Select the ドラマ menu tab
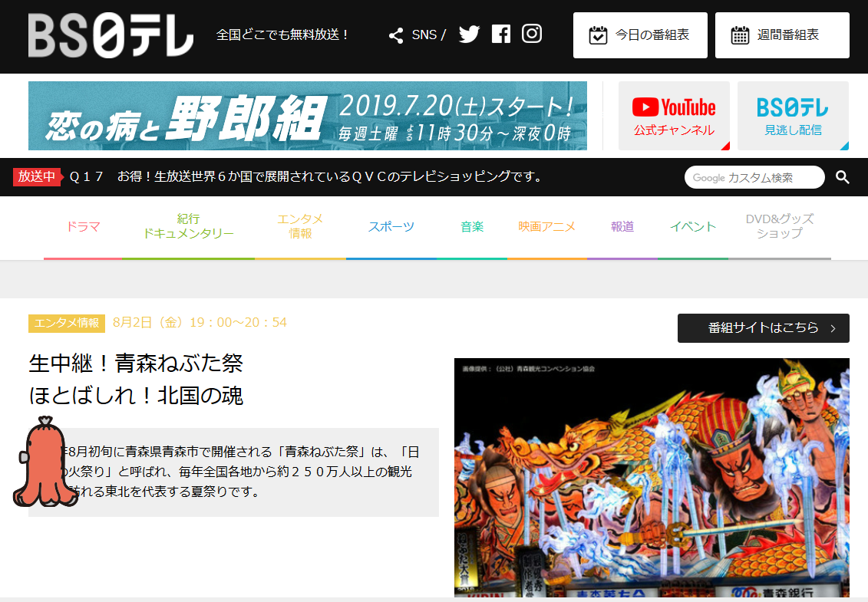Viewport: 868px width, 602px height. click(83, 227)
